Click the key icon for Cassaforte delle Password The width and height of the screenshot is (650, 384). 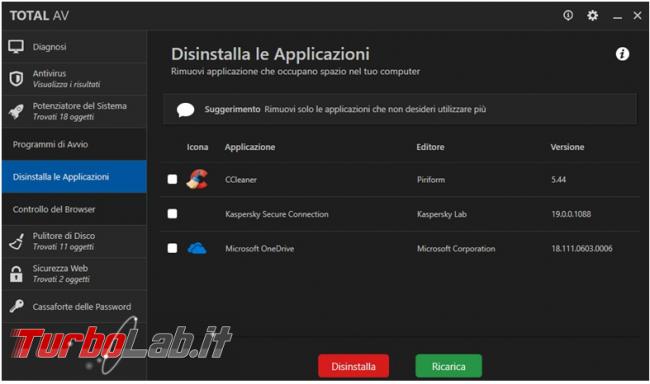(17, 306)
